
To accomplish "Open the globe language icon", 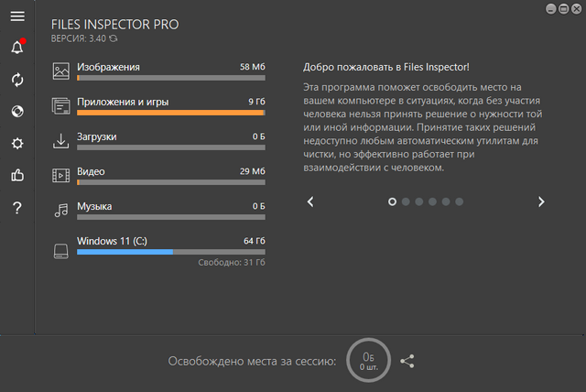I will tap(17, 112).
